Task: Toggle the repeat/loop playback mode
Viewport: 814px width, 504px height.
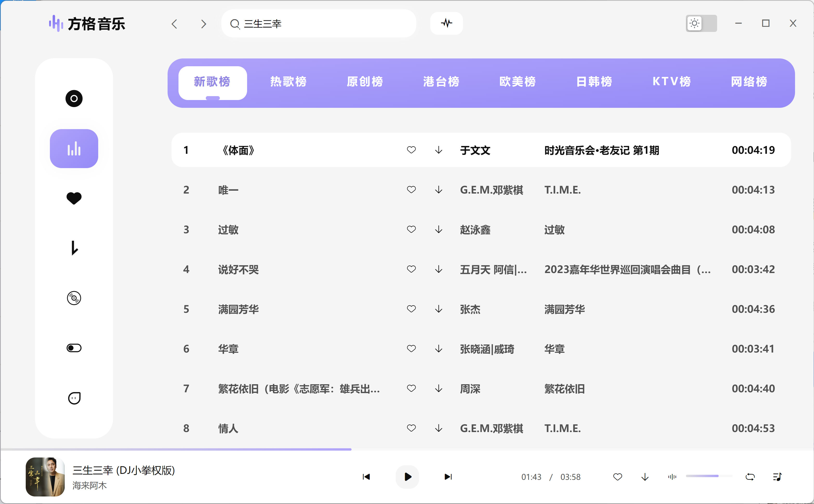Action: (750, 477)
